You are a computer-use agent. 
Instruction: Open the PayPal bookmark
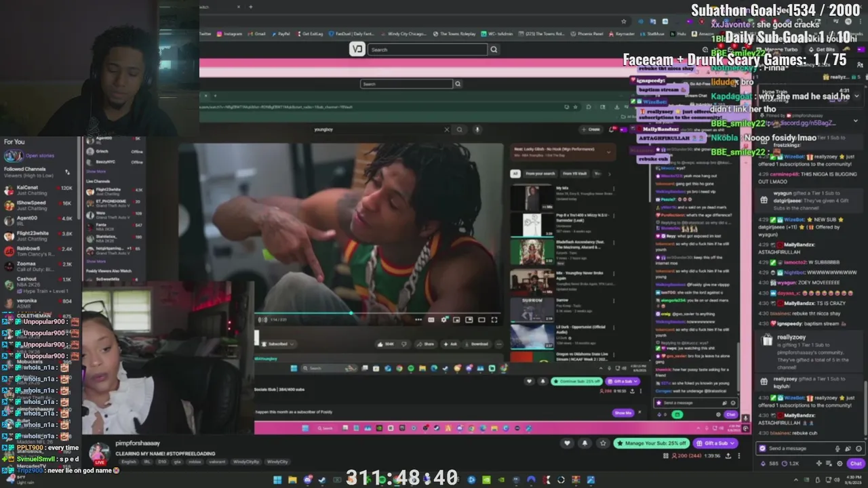click(x=281, y=34)
